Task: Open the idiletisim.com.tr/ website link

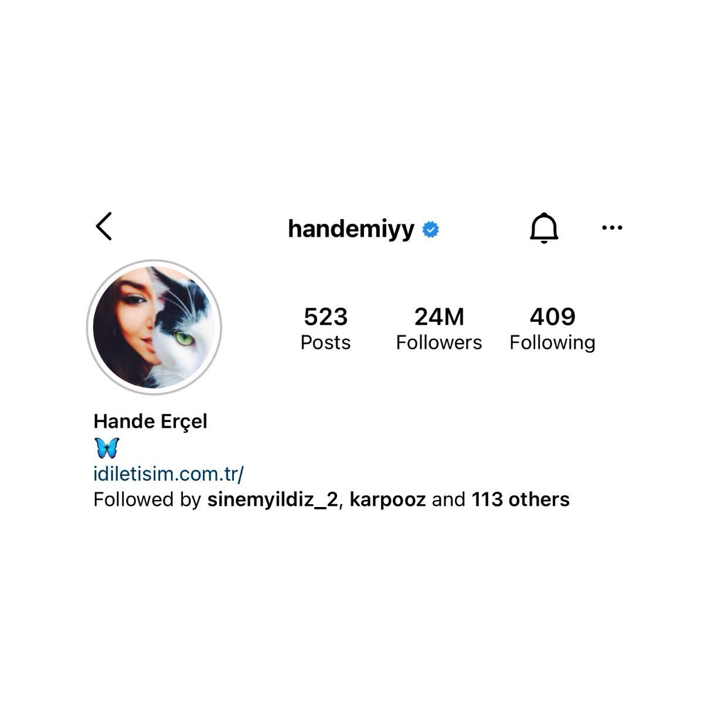Action: click(x=168, y=474)
